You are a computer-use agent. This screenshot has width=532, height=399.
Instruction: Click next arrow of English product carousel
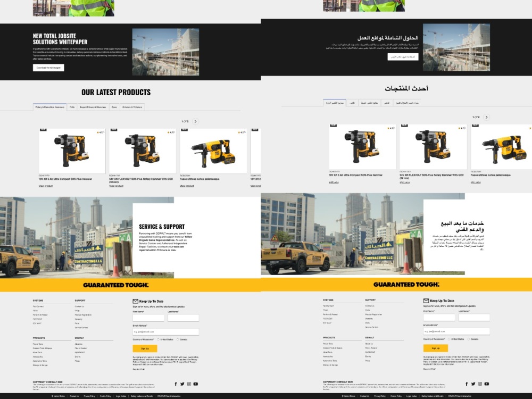click(195, 121)
